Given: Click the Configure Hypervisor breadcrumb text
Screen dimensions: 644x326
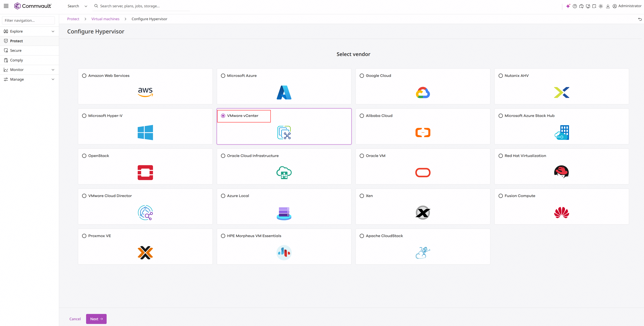Looking at the screenshot, I should pos(149,19).
